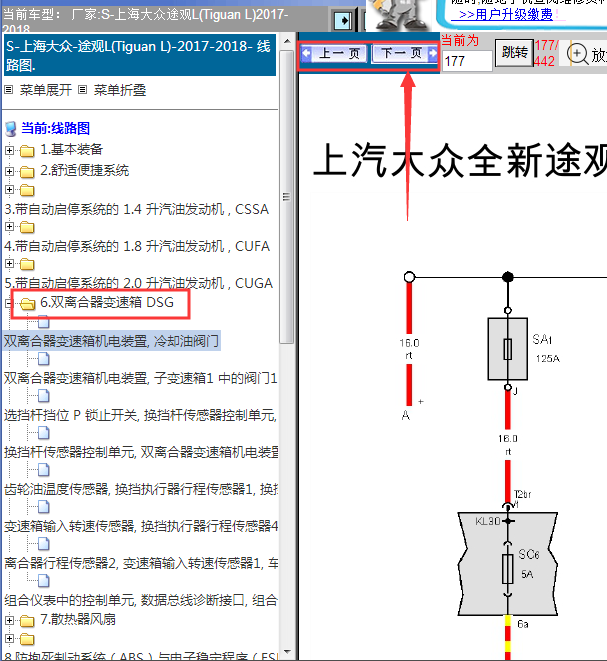Click page icon above 组合仪表中的控制单元 entry
Viewport: 607px width, 661px height.
(x=43, y=581)
